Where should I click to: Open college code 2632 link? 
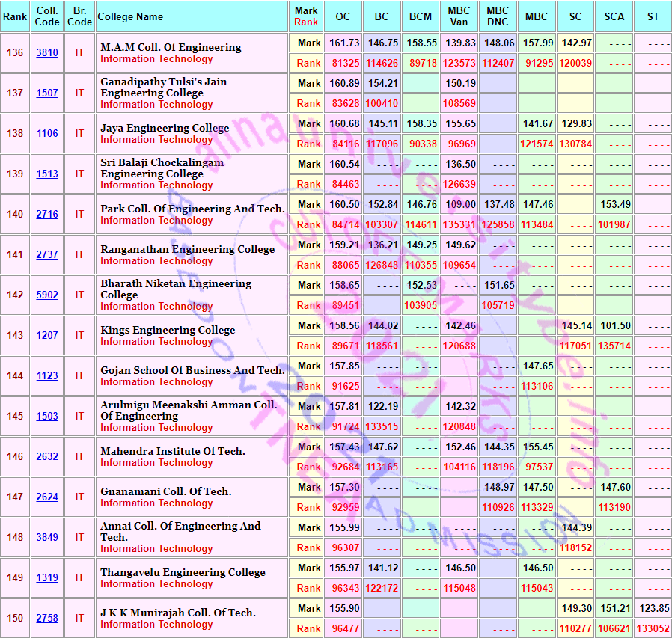(47, 456)
